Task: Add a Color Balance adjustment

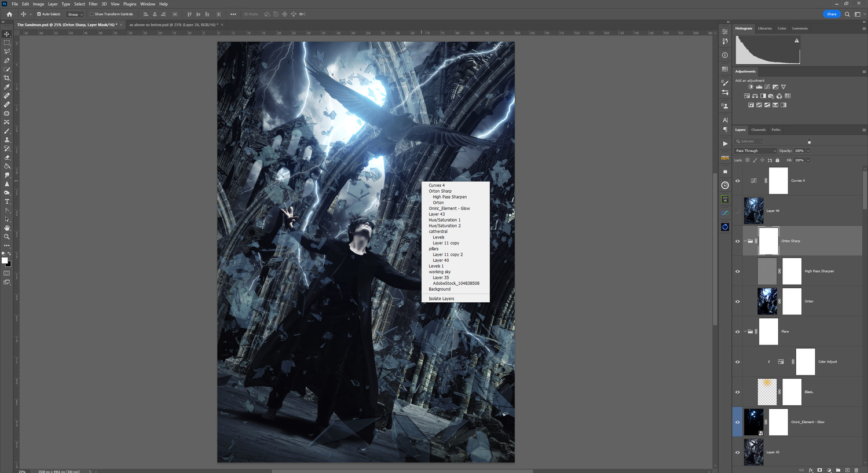Action: pyautogui.click(x=755, y=96)
